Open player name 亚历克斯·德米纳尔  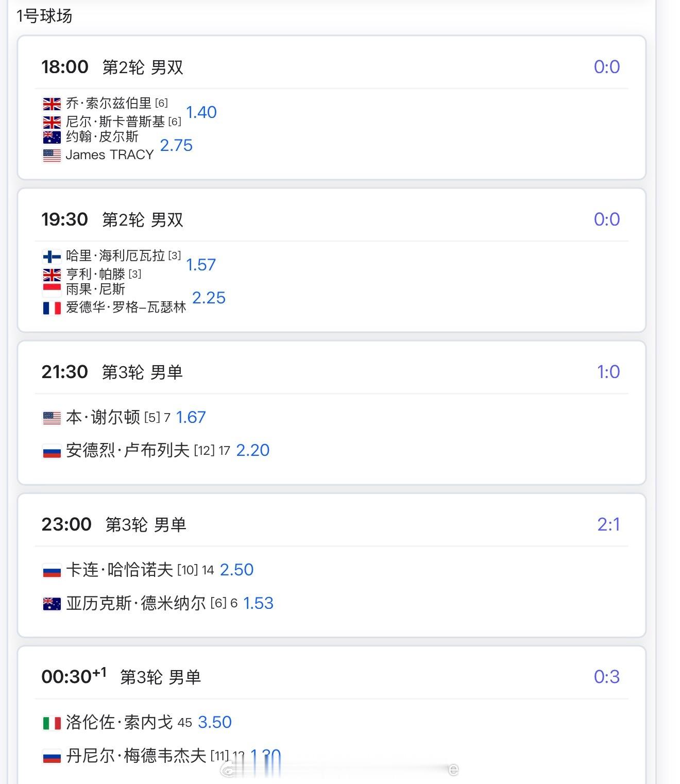(136, 603)
